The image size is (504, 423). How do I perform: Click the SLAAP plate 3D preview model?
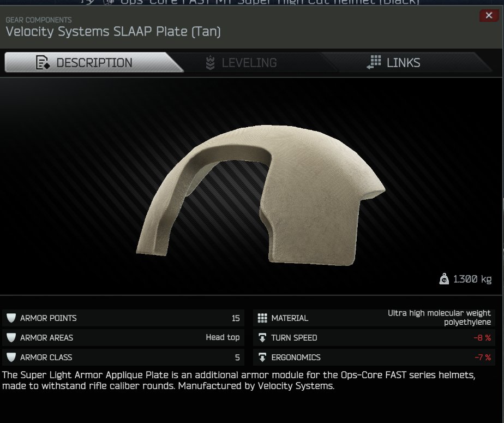(x=260, y=195)
